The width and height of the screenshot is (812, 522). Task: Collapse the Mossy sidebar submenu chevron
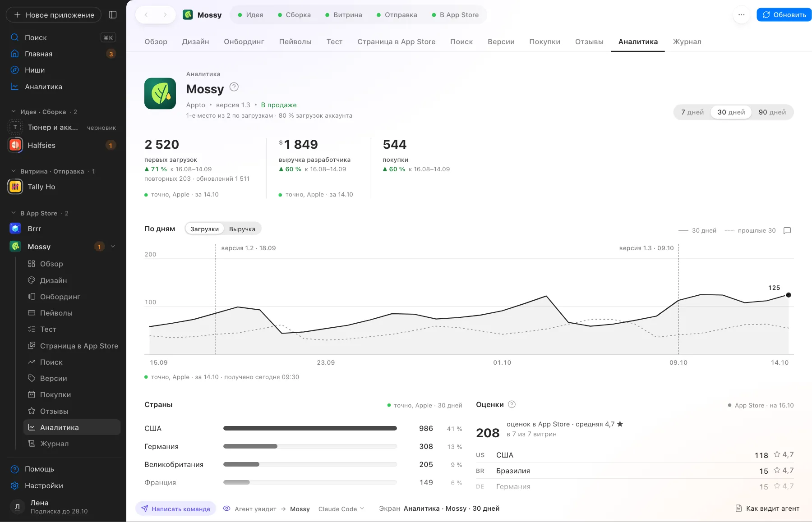113,247
